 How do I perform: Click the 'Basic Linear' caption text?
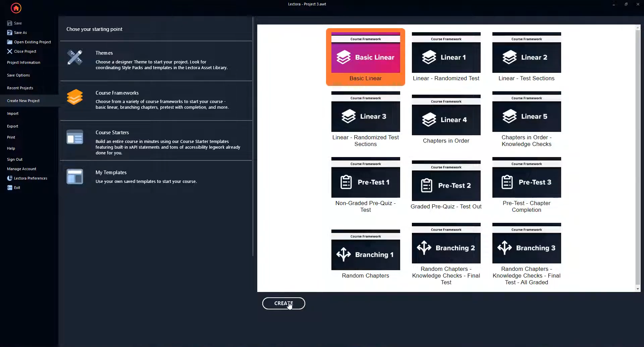click(x=366, y=78)
